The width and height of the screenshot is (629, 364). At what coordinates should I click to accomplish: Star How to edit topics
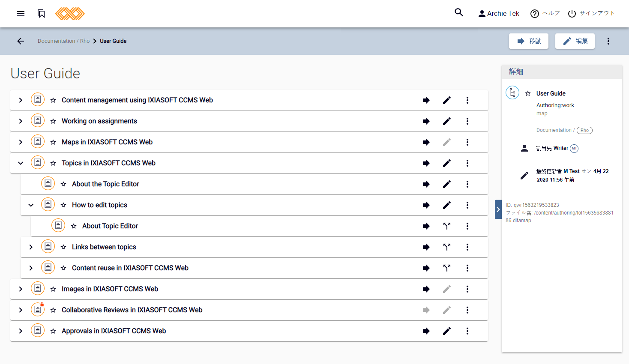(63, 205)
